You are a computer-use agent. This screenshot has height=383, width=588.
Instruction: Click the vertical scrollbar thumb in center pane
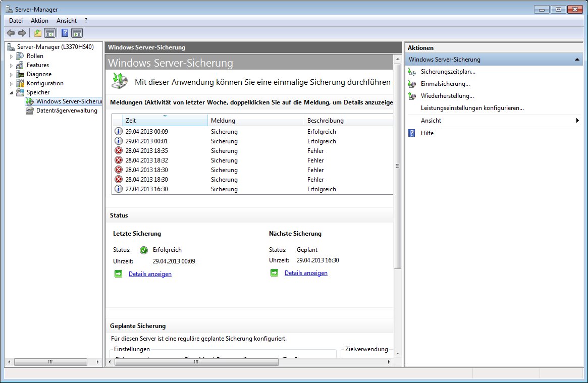pos(398,166)
